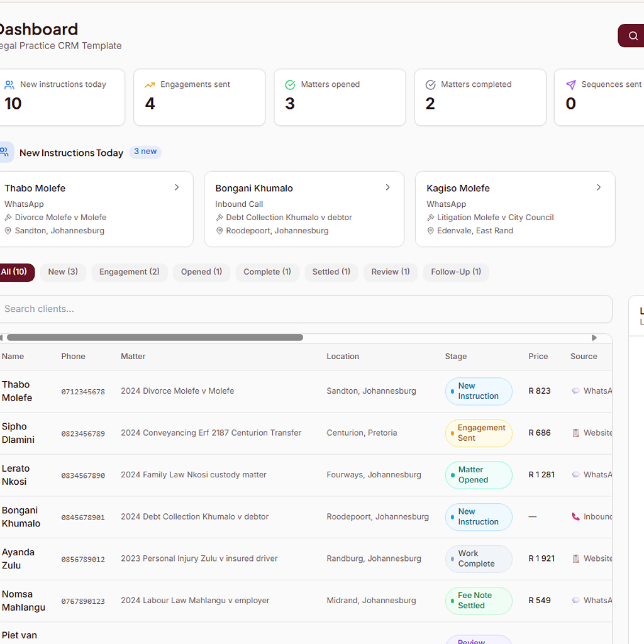Click the Name column header
The image size is (644, 644).
click(x=13, y=357)
